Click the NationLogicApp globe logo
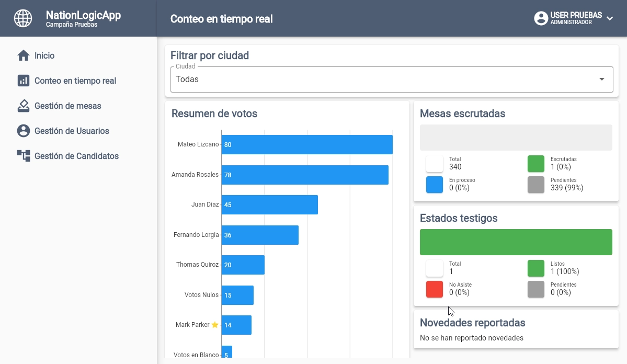Screen dimensions: 627x364 23,17
